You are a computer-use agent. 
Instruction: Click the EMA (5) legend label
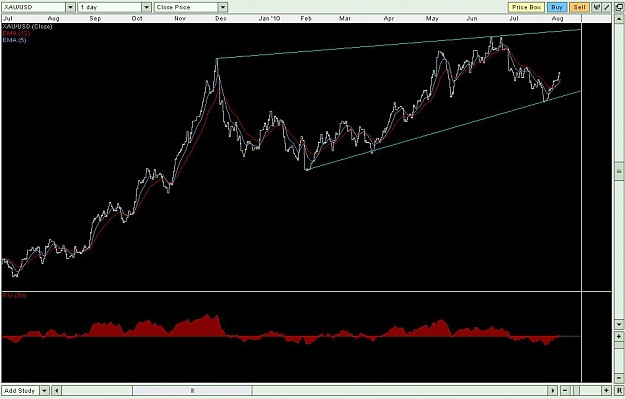pyautogui.click(x=14, y=40)
